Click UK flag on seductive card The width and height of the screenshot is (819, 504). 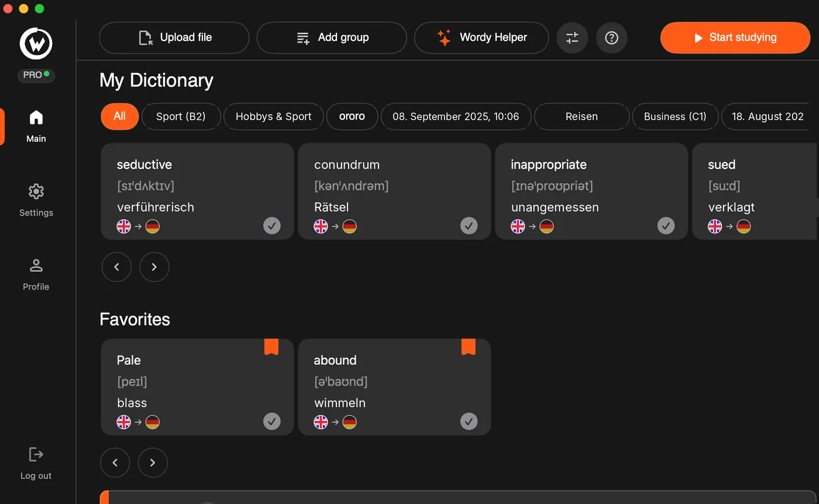coord(123,226)
